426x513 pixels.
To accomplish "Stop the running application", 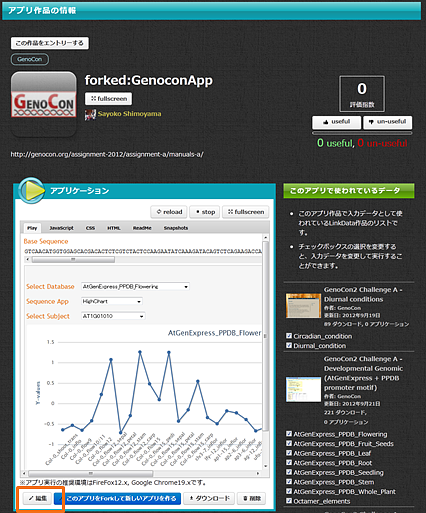I will [205, 212].
